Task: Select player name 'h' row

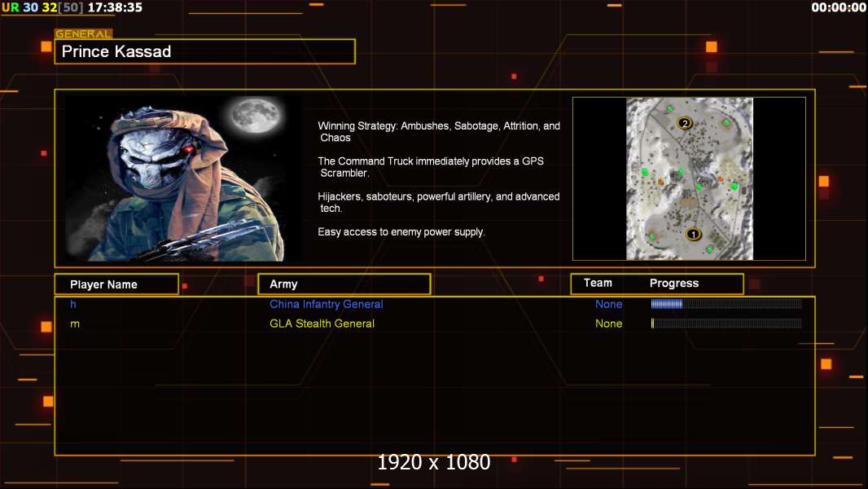Action: 73,304
